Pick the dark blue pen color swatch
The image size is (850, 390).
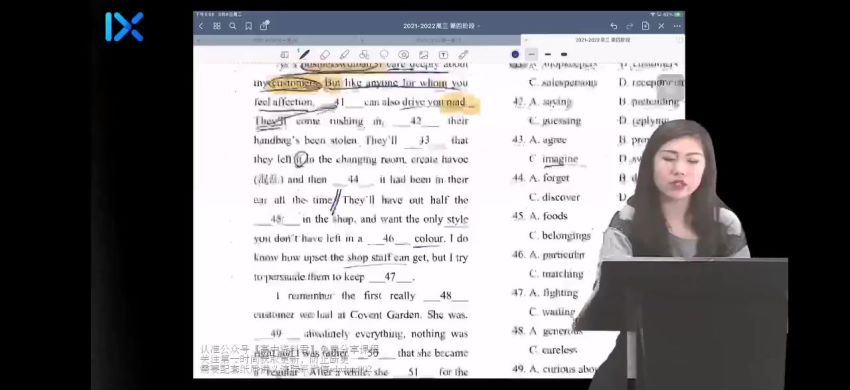pos(515,54)
